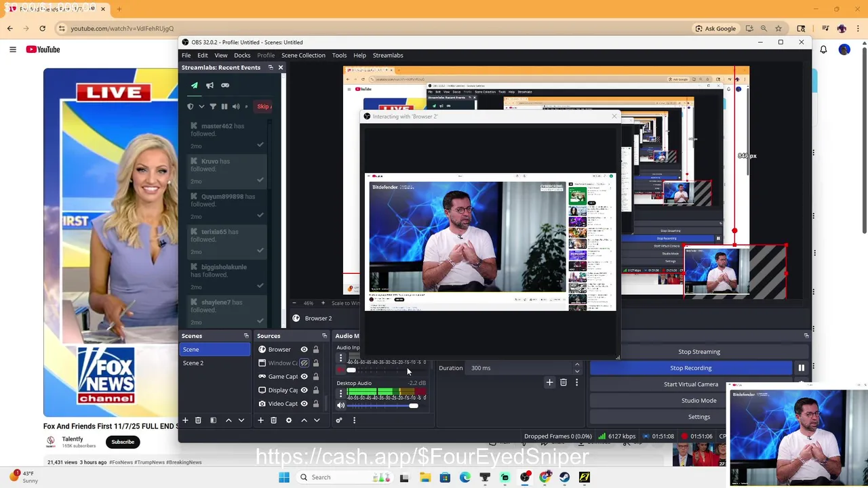The width and height of the screenshot is (868, 488).
Task: Add a new source with the plus icon
Action: pos(260,420)
